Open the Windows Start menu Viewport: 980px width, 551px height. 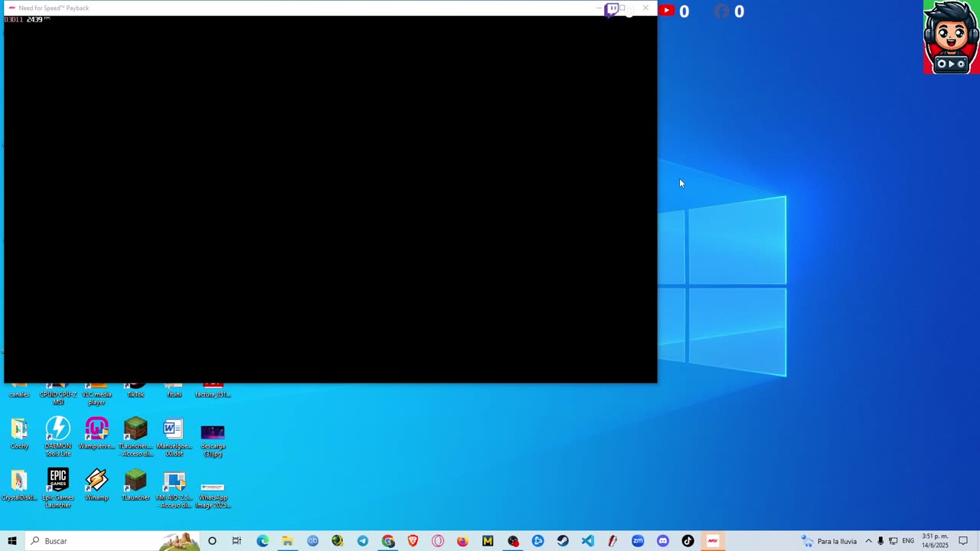pyautogui.click(x=12, y=541)
